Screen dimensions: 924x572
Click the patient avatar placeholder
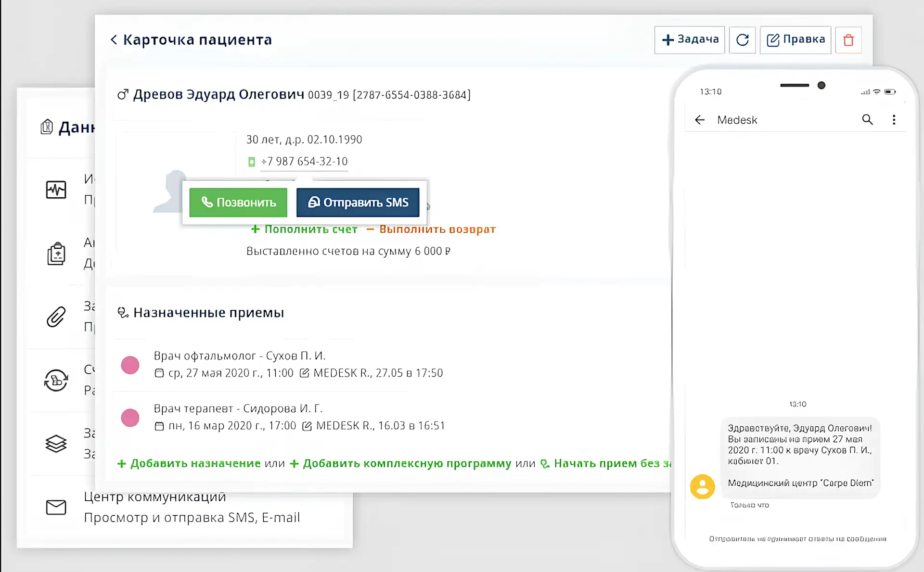(169, 191)
